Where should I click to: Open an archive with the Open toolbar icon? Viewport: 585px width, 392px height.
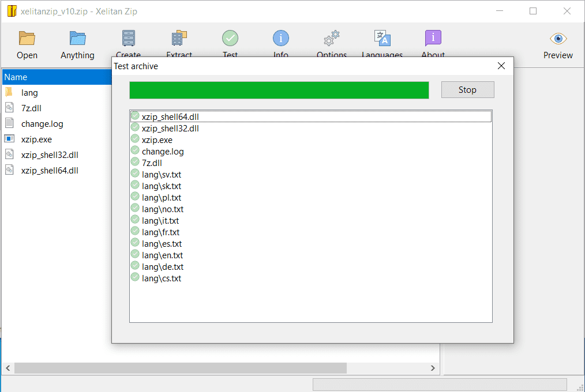[27, 39]
